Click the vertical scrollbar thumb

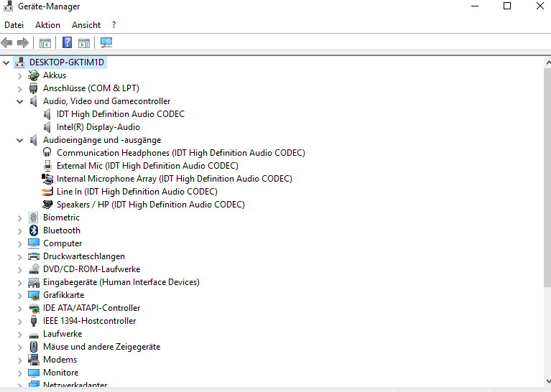(x=547, y=177)
